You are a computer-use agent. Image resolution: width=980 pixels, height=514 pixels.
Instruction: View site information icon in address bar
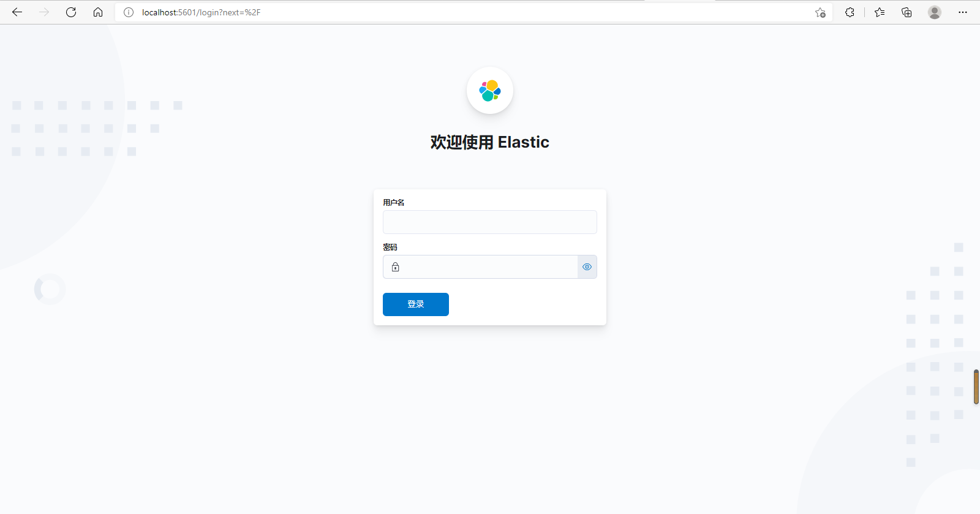[x=129, y=12]
